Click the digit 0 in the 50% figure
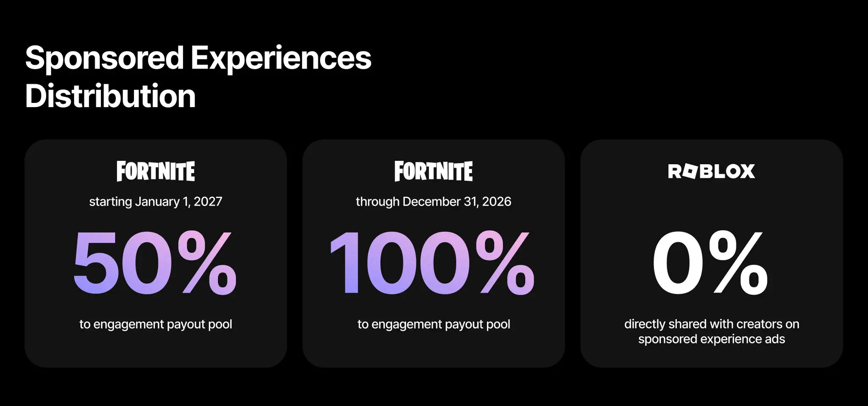This screenshot has height=406, width=868. coord(146,263)
